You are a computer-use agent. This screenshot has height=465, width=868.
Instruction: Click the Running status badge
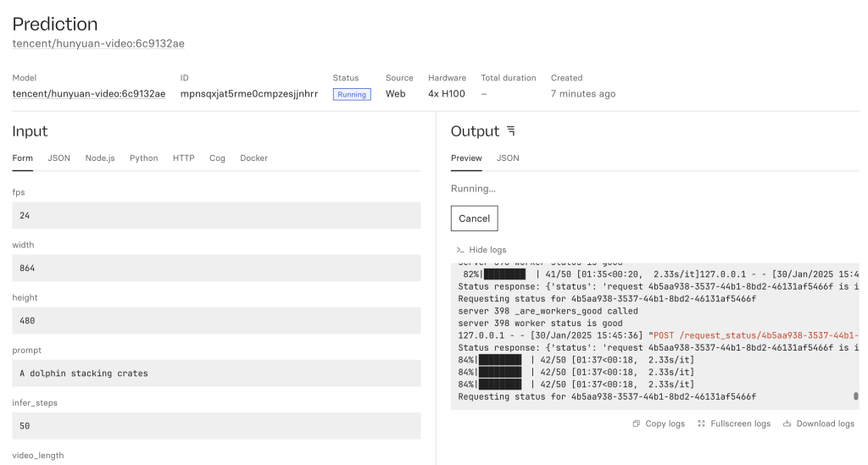352,95
